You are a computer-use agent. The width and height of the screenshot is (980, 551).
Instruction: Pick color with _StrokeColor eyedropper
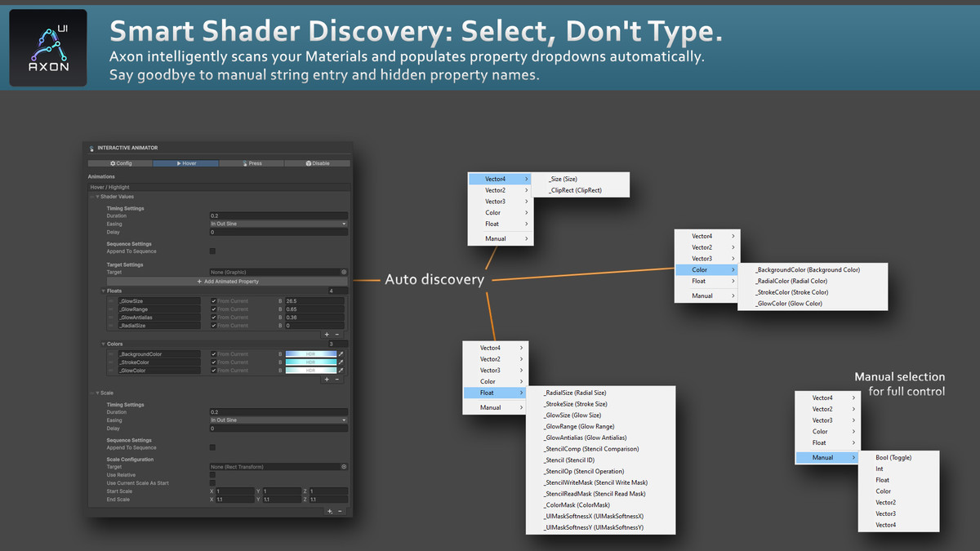(x=341, y=362)
